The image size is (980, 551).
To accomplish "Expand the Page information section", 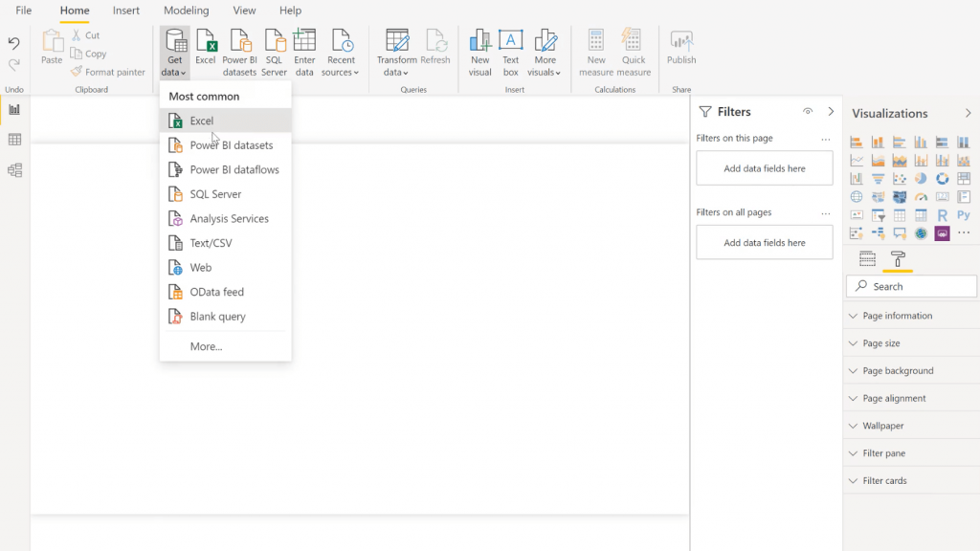I will [898, 316].
